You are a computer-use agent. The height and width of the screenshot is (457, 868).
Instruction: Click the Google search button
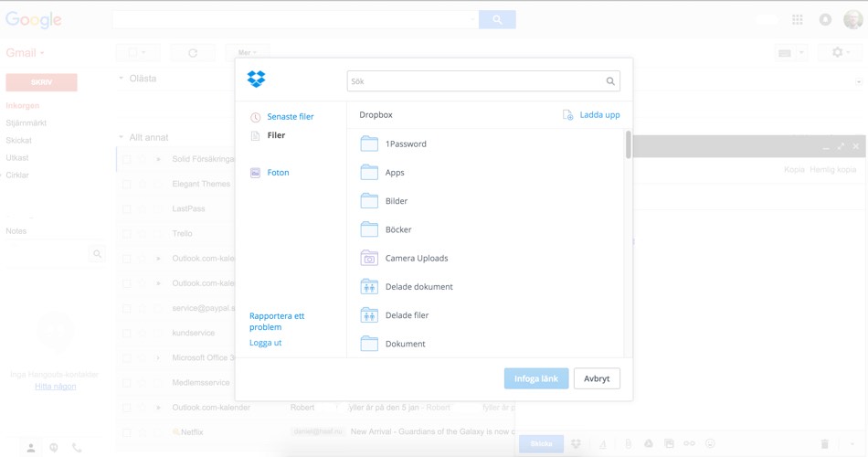coord(497,19)
